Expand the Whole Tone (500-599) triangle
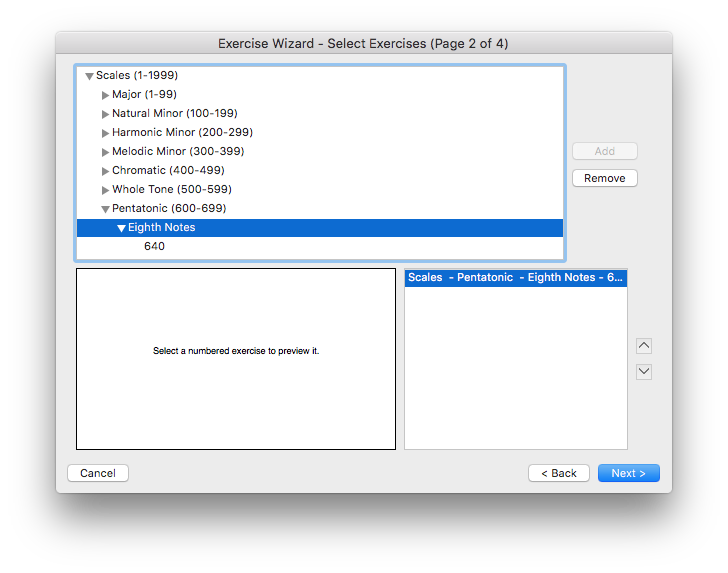Screen dimensions: 728x573 [105, 190]
